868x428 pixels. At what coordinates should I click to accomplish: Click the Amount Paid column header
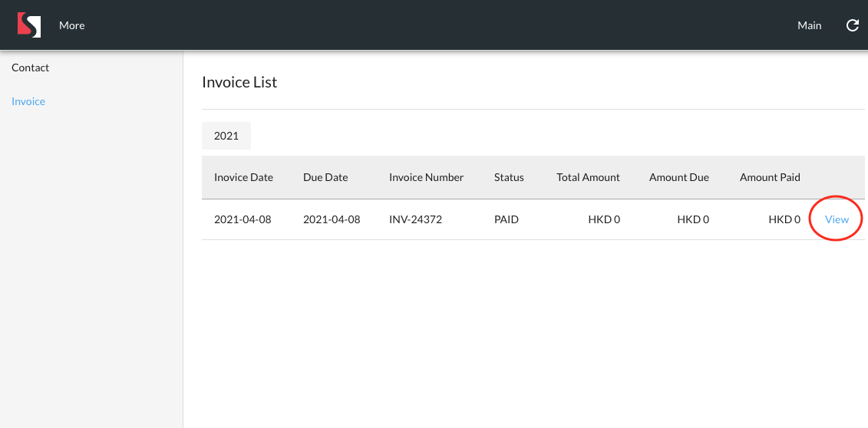770,177
